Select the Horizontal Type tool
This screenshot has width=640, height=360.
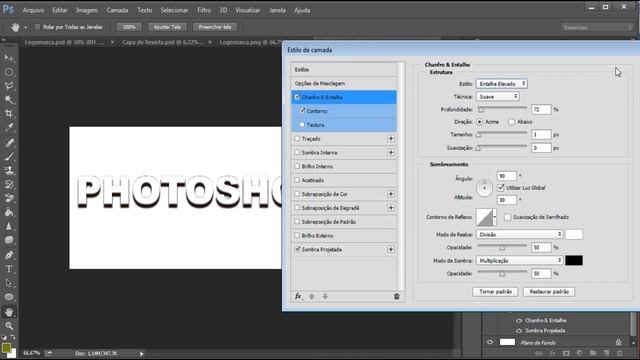(9, 269)
